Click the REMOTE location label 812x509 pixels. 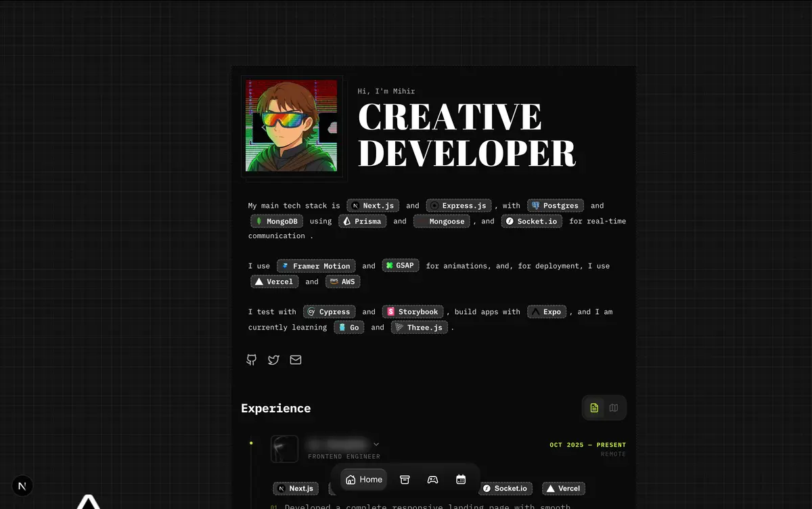pyautogui.click(x=614, y=454)
